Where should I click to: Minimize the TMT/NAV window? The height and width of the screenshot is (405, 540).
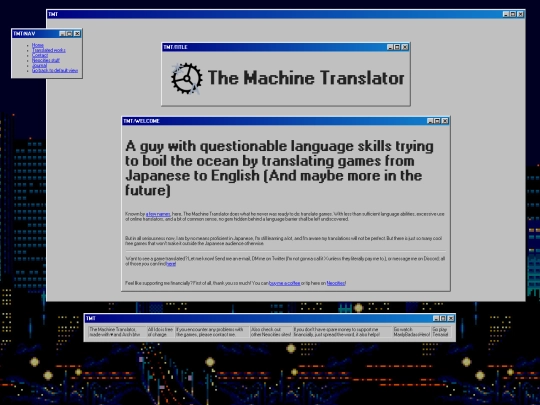click(62, 33)
